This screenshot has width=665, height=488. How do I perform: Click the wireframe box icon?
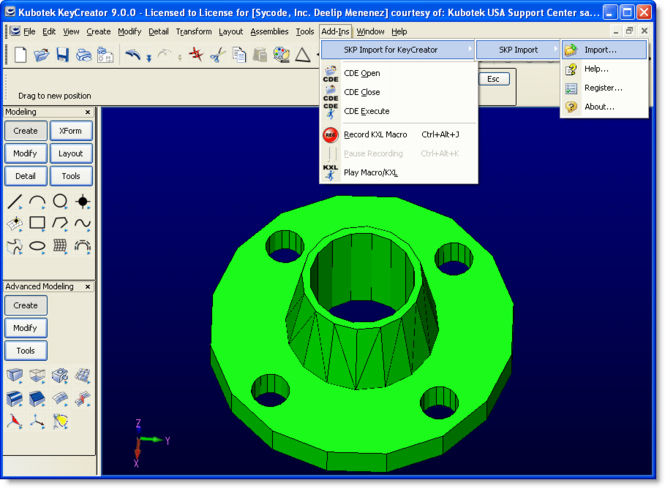pyautogui.click(x=37, y=376)
